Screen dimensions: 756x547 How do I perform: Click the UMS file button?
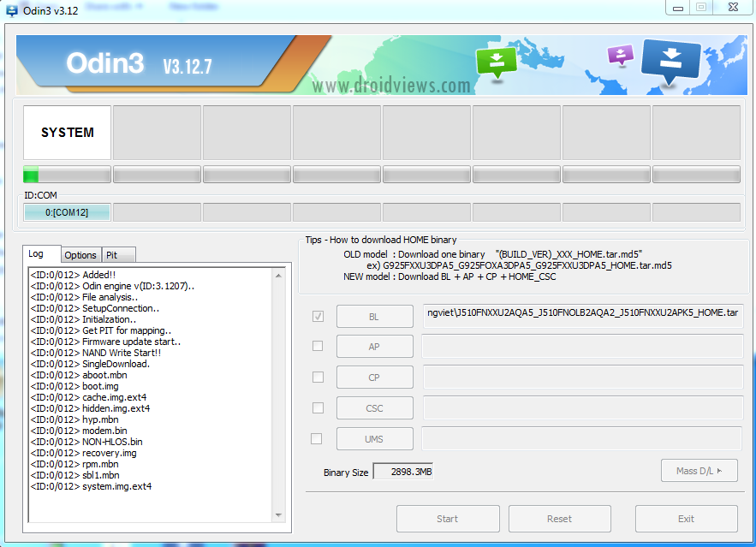(x=375, y=439)
